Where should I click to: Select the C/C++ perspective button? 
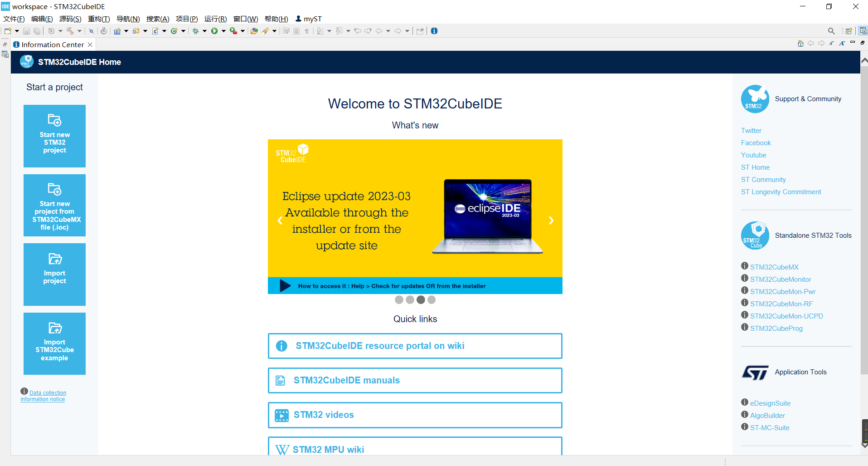click(863, 31)
